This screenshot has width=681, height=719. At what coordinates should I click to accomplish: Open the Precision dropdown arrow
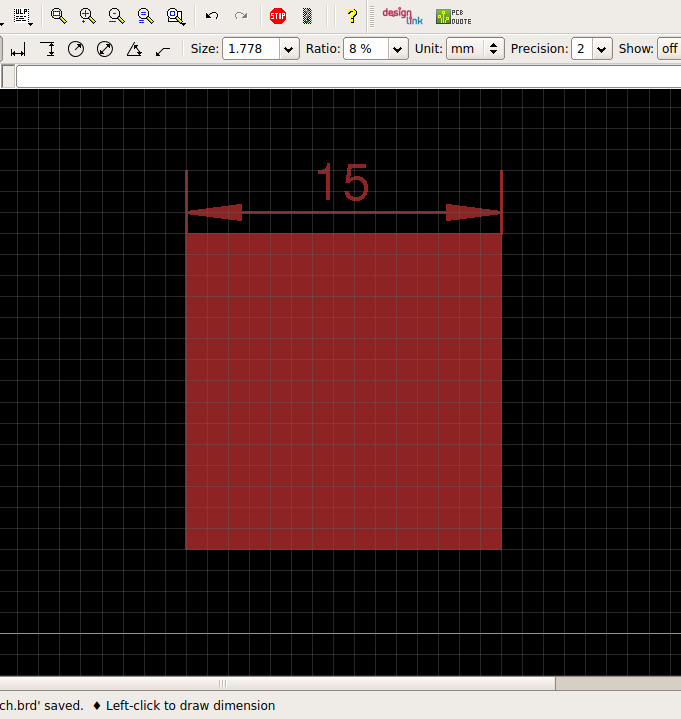point(602,49)
